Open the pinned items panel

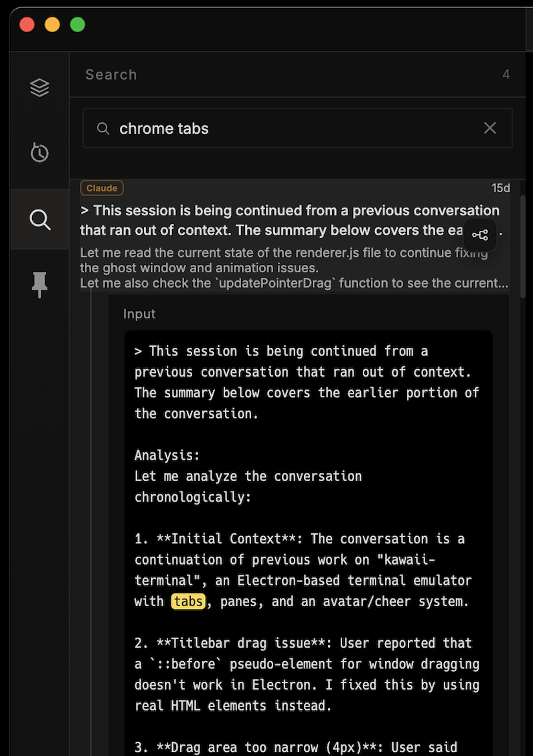[40, 284]
